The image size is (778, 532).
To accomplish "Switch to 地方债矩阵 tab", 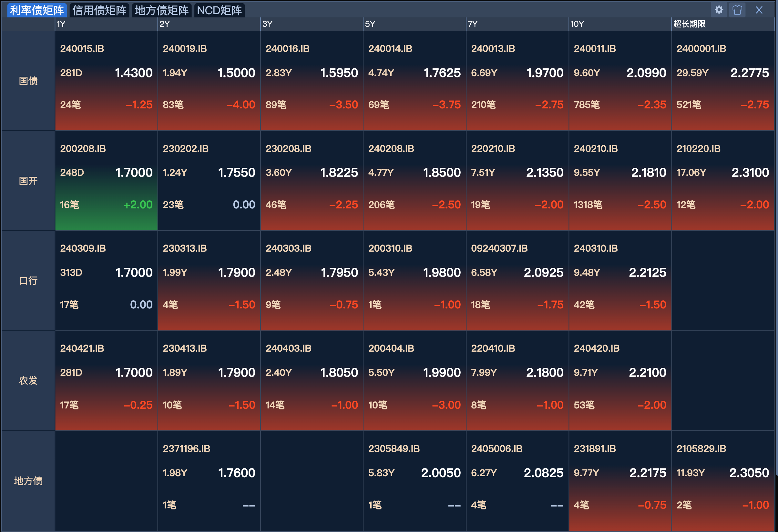I will tap(162, 10).
